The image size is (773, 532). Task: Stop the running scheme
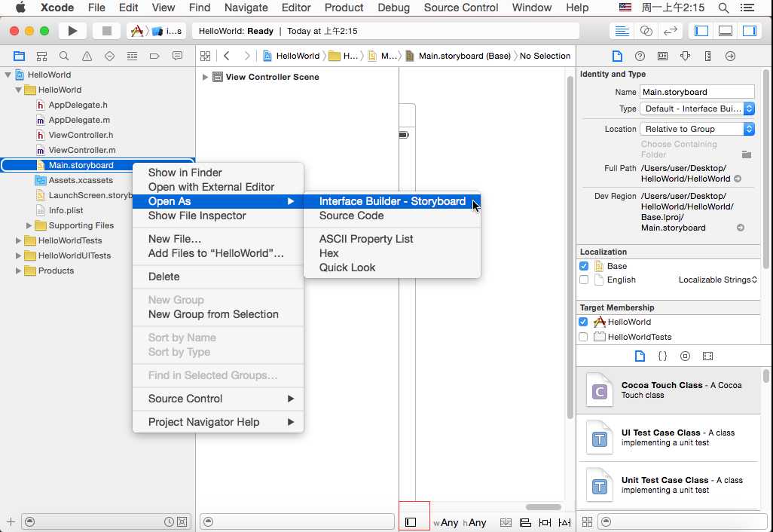pos(106,31)
